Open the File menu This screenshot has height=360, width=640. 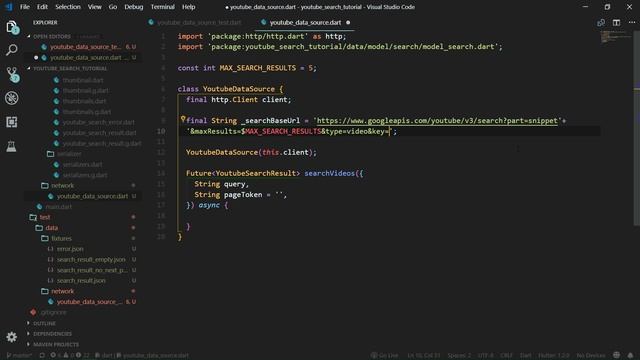24,7
